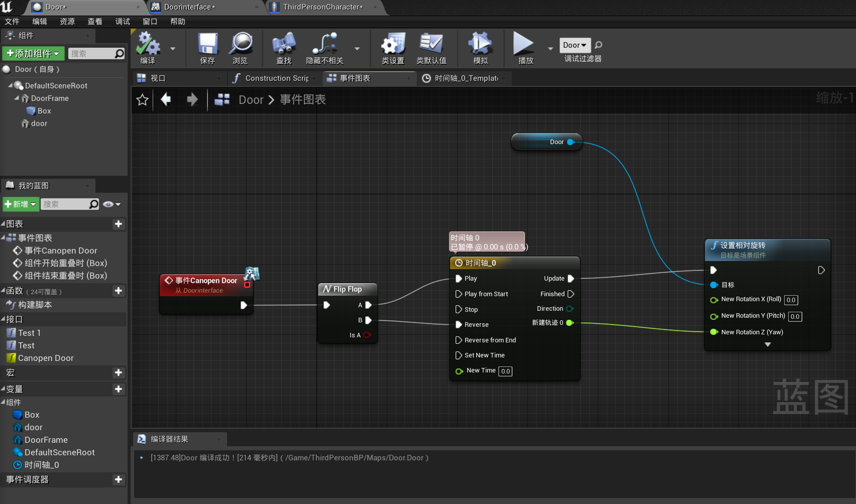
Task: Click the 添加组件 (Add Component) button
Action: 33,54
